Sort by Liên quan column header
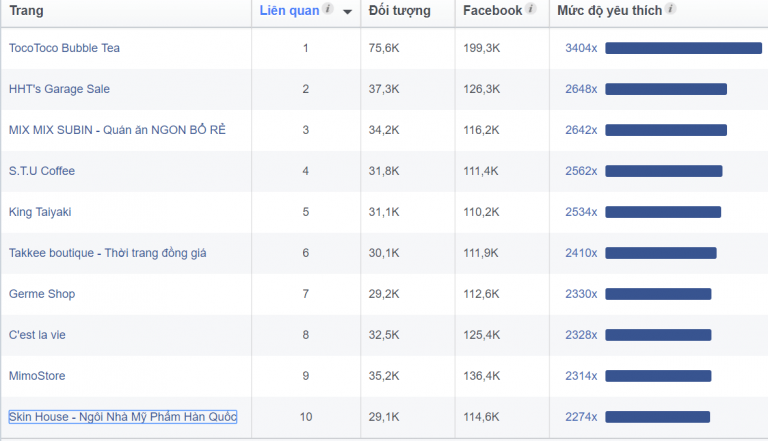This screenshot has width=768, height=441. click(289, 11)
